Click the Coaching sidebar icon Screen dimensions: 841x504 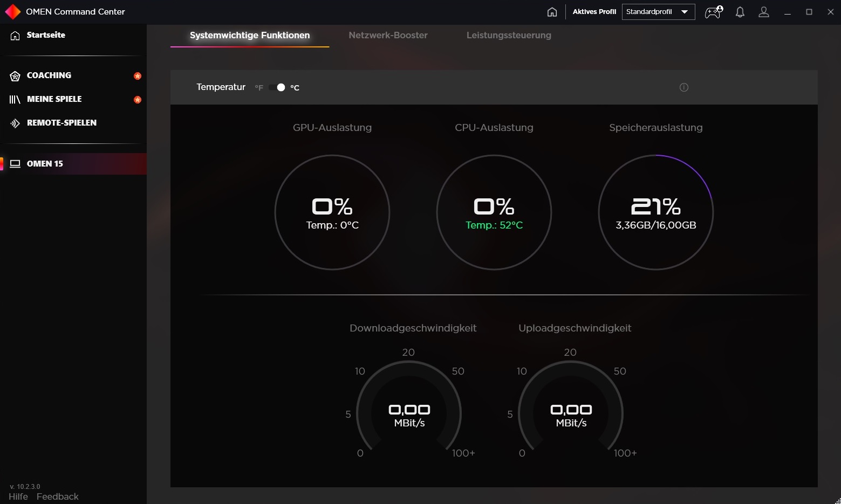[x=15, y=76]
